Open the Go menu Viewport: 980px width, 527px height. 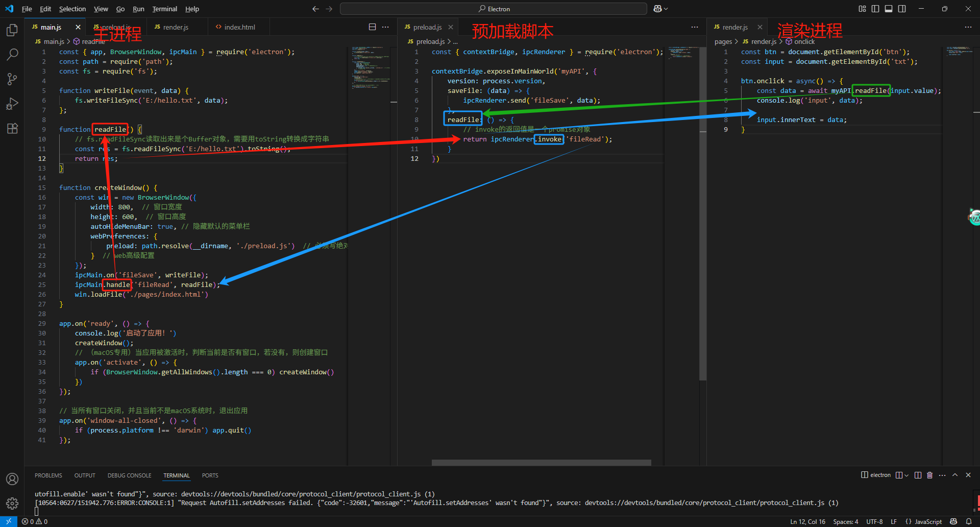pyautogui.click(x=120, y=9)
